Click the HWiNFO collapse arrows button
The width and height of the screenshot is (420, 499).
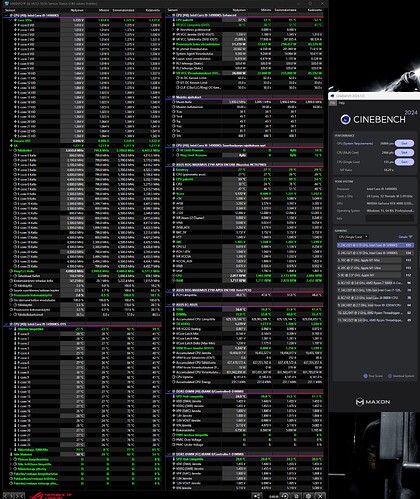click(19, 496)
